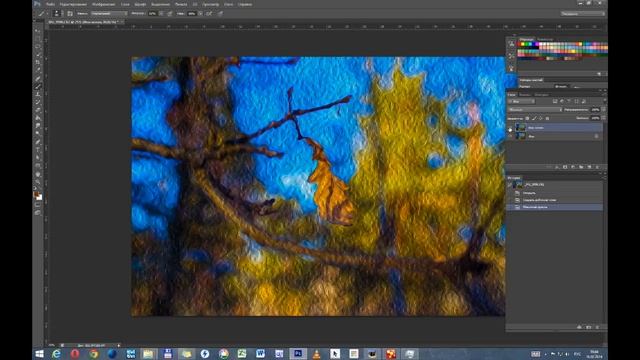
Task: Select the Hand tool
Action: coord(38,173)
